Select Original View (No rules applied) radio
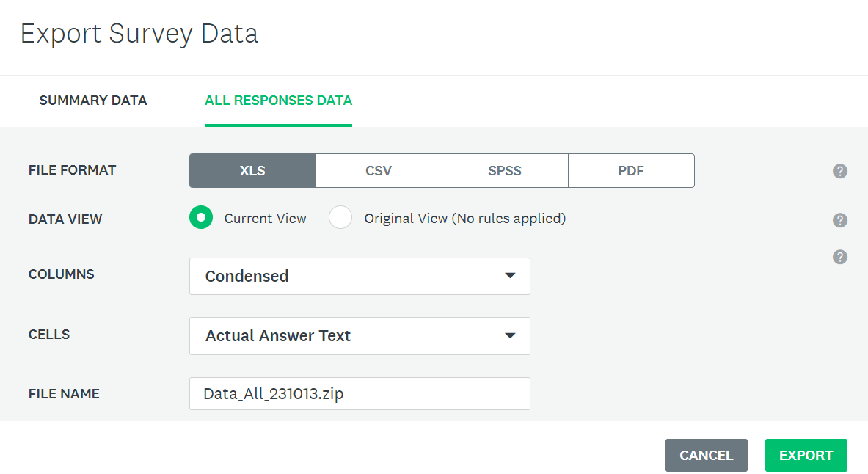Viewport: 868px width, 474px height. tap(340, 218)
